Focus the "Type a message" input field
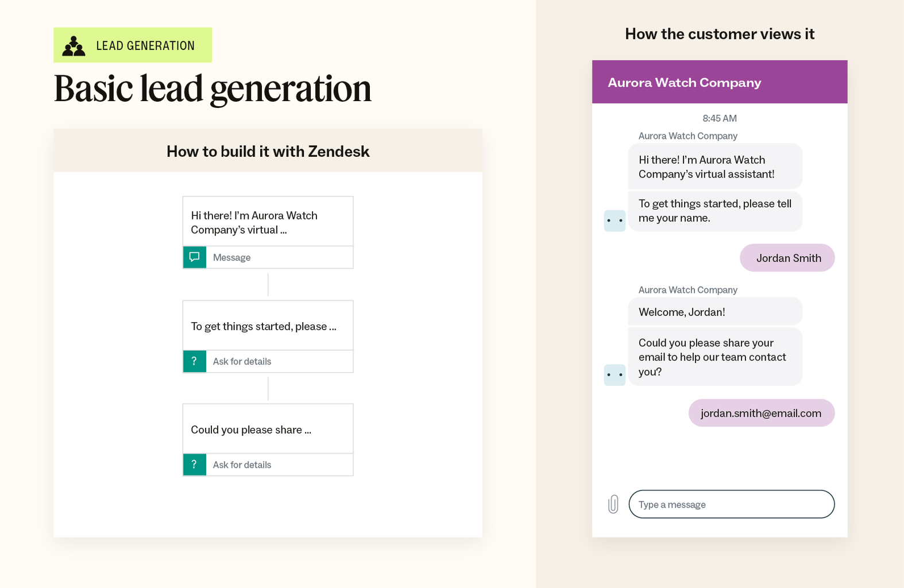The width and height of the screenshot is (904, 588). (x=731, y=504)
